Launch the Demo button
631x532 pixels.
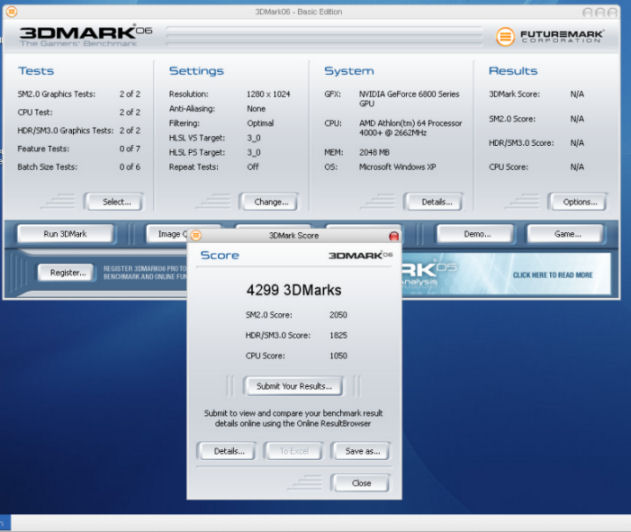click(475, 234)
